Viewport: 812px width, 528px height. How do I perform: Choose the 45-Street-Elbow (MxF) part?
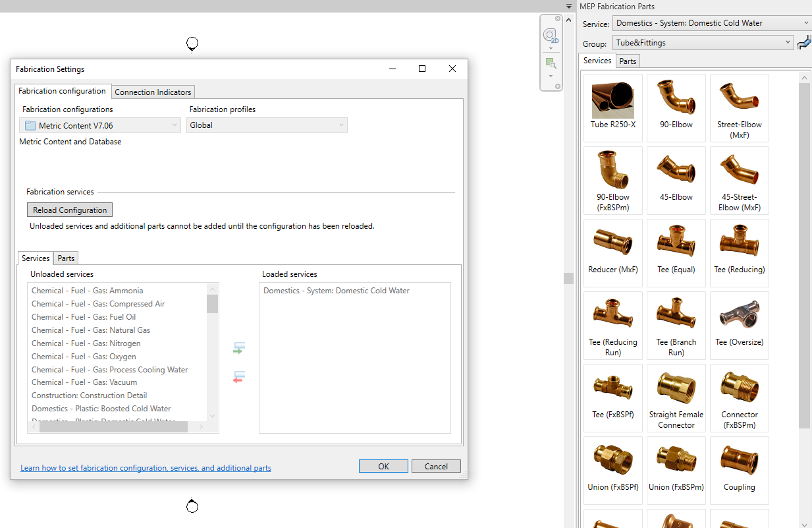[740, 180]
